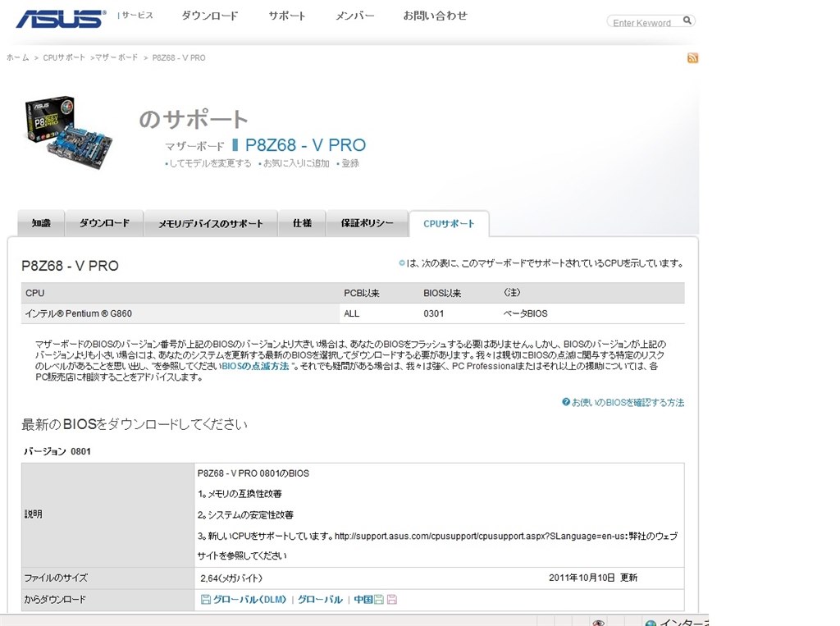
Task: Click the green floppy disk icon after 中国
Action: [379, 599]
